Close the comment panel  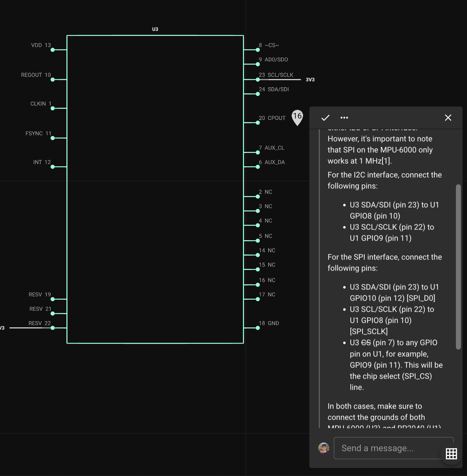(448, 118)
